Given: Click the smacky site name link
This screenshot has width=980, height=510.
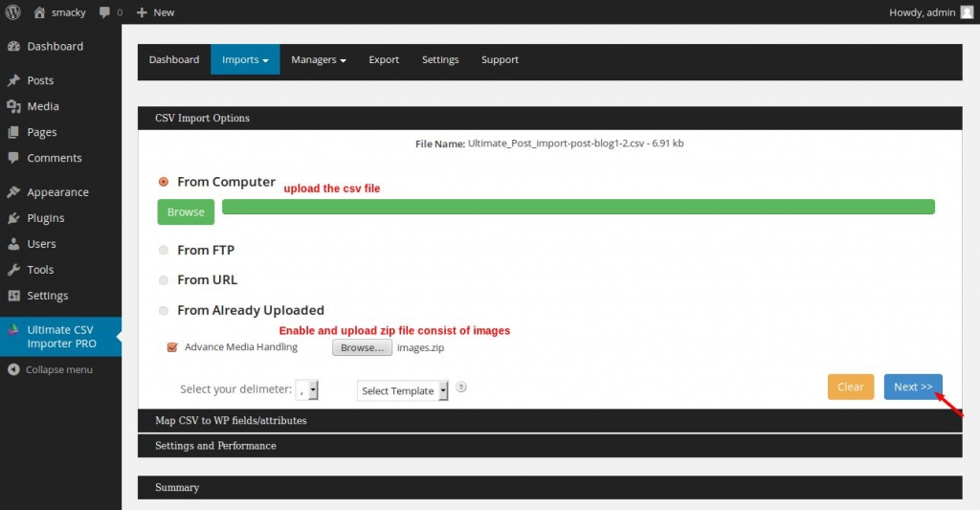Looking at the screenshot, I should tap(69, 12).
